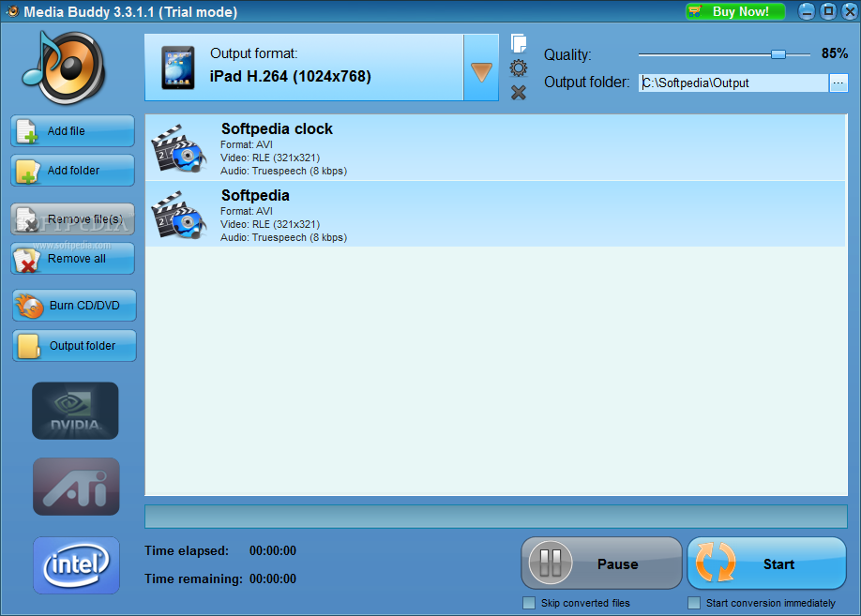Maximize the Media Buddy window
The height and width of the screenshot is (616, 861).
click(828, 11)
